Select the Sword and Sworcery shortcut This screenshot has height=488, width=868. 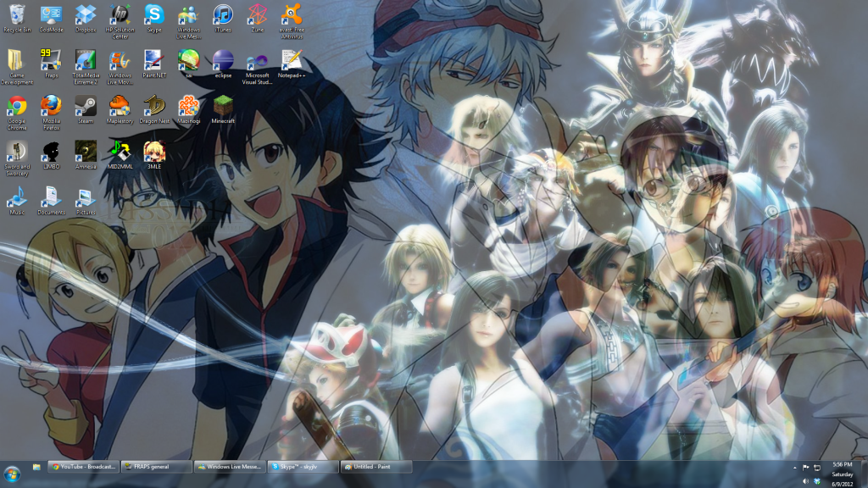click(17, 158)
